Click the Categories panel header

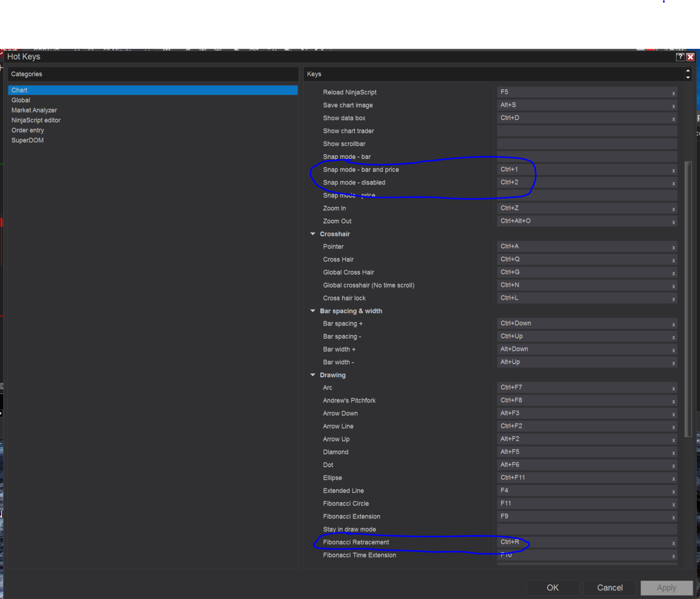153,74
